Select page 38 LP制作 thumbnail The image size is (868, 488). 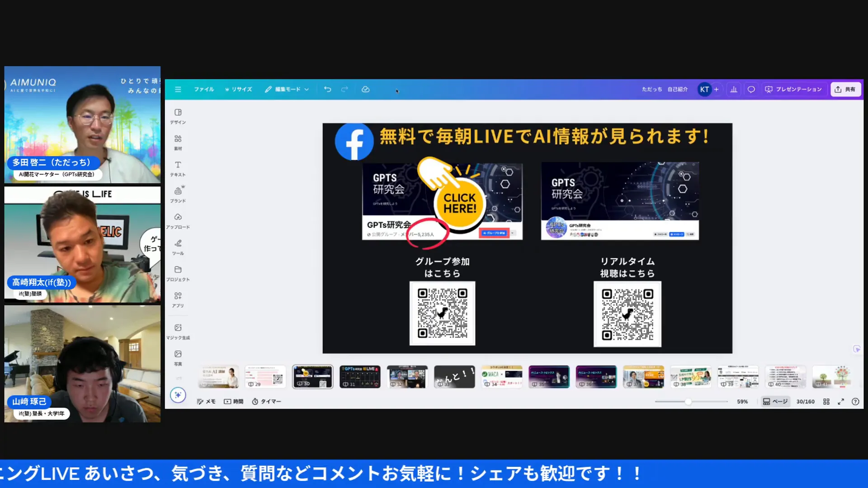tap(690, 377)
